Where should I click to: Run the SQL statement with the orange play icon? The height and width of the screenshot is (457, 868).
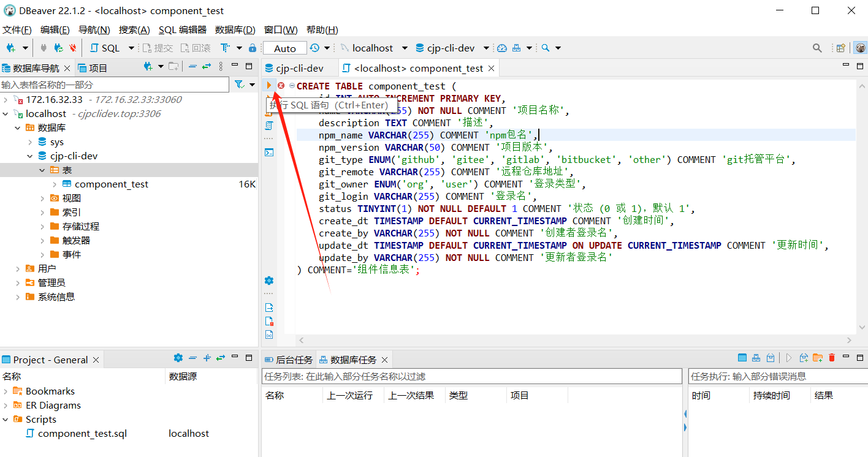268,86
